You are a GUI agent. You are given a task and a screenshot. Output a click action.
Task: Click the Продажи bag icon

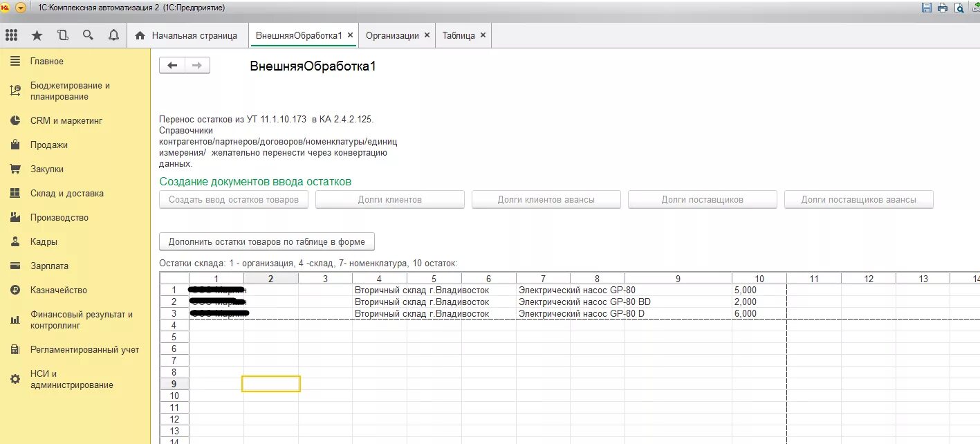point(15,145)
